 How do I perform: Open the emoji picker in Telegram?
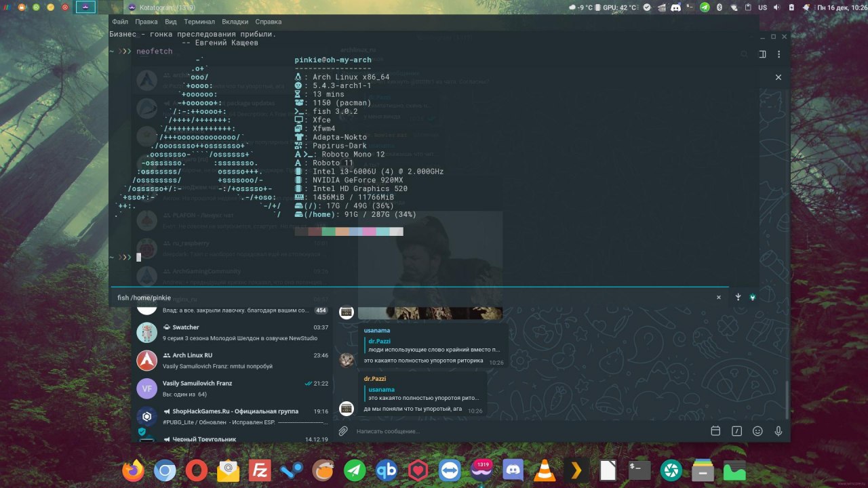point(757,431)
